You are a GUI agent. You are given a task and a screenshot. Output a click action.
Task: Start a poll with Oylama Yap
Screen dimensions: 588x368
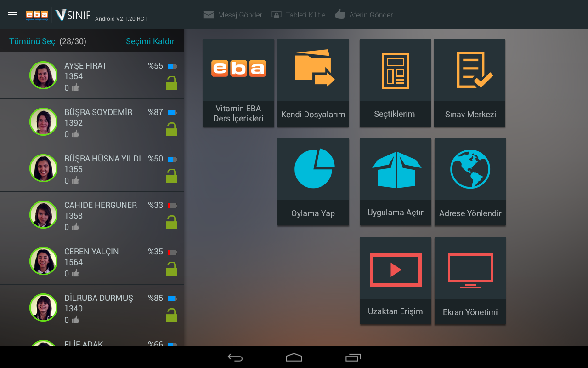[313, 182]
